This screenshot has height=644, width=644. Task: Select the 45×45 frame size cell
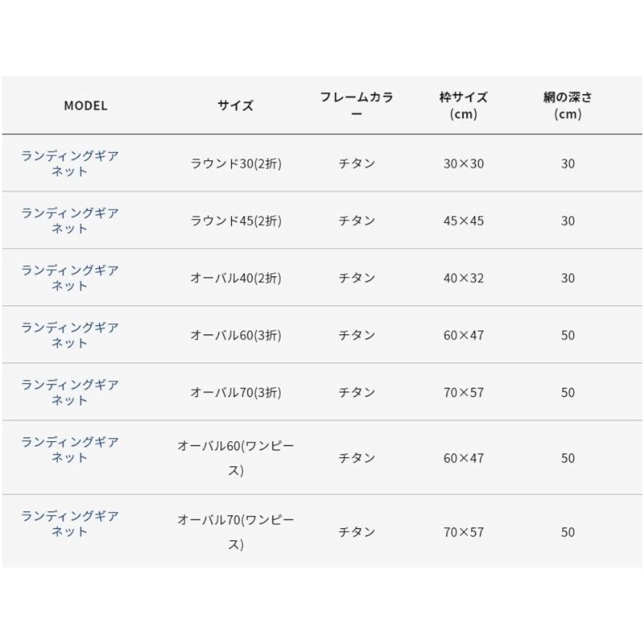point(463,220)
